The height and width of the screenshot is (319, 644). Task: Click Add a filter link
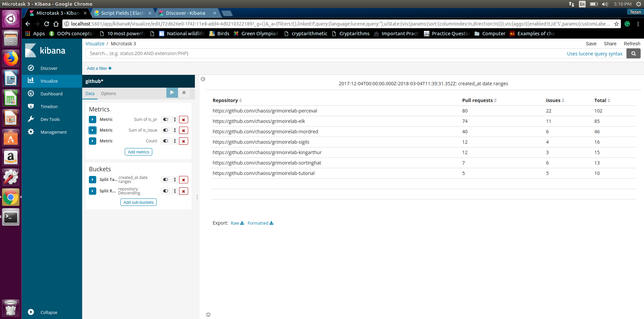point(99,68)
